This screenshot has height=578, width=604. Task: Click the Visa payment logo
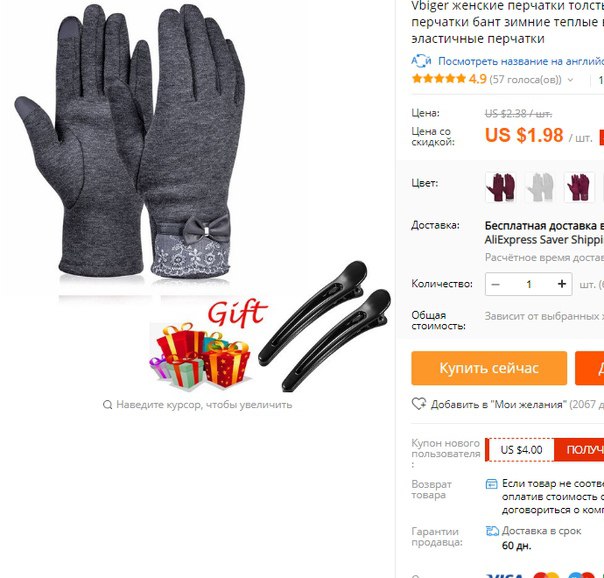[505, 575]
